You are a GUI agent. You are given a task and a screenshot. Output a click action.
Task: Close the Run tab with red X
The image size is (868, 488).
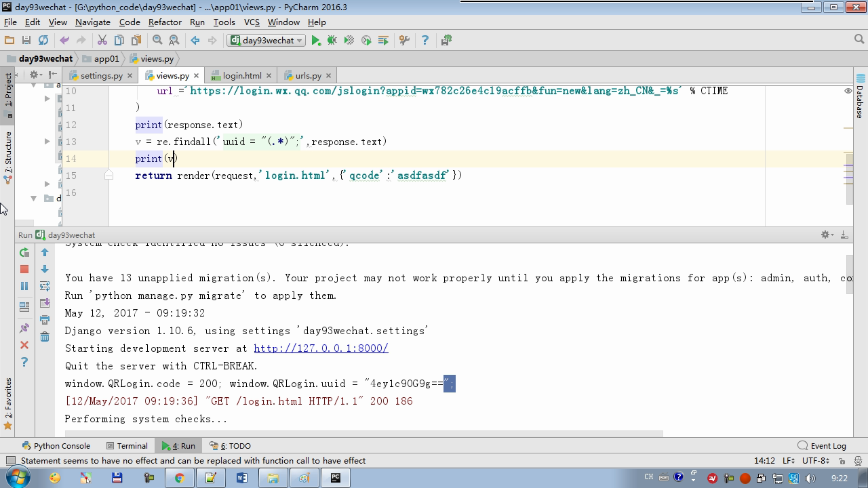(24, 345)
